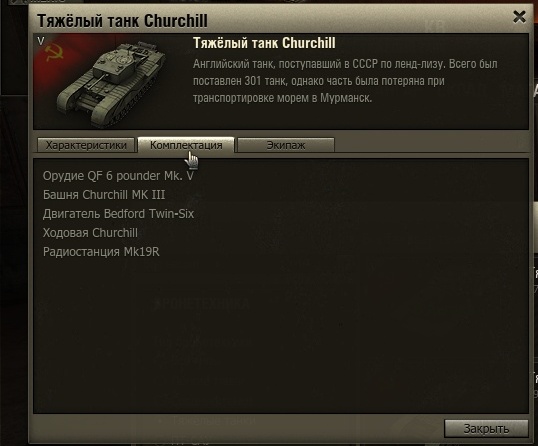Select the Churchill tank preview image
Image resolution: width=538 pixels, height=446 pixels.
pyautogui.click(x=111, y=83)
